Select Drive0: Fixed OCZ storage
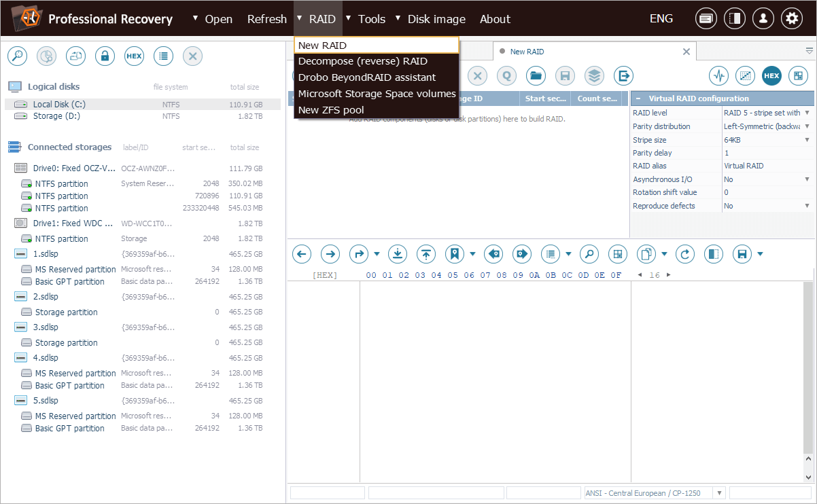 pos(143,168)
